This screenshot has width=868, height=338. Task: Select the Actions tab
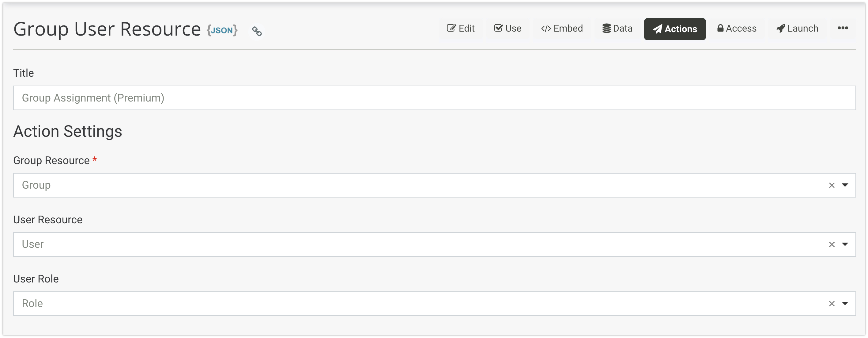(x=675, y=29)
